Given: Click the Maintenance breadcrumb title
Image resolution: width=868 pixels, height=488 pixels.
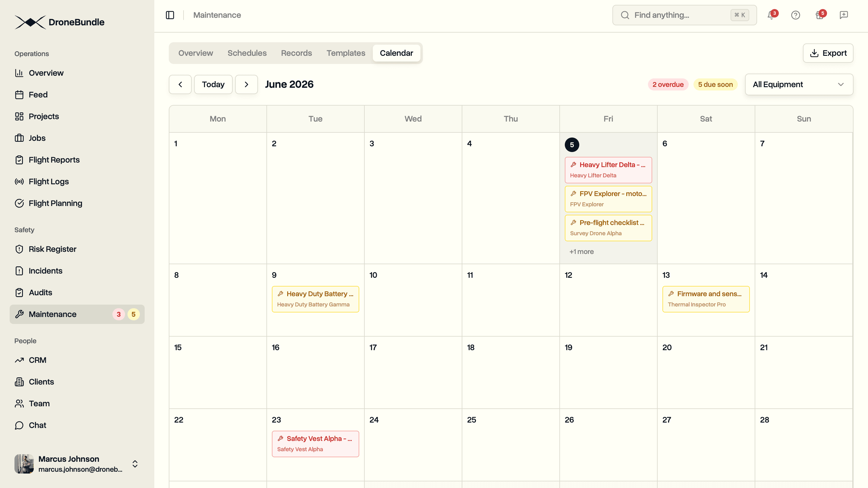Looking at the screenshot, I should click(217, 15).
